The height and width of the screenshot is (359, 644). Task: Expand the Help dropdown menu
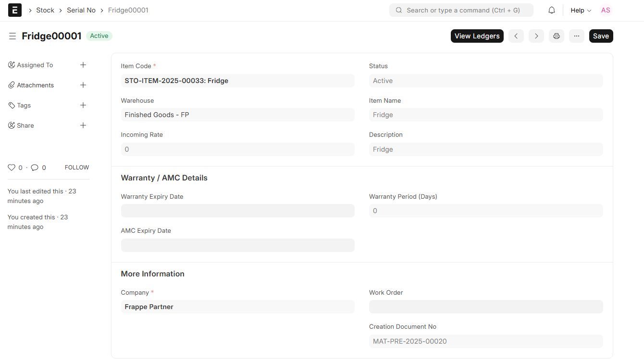(x=581, y=10)
